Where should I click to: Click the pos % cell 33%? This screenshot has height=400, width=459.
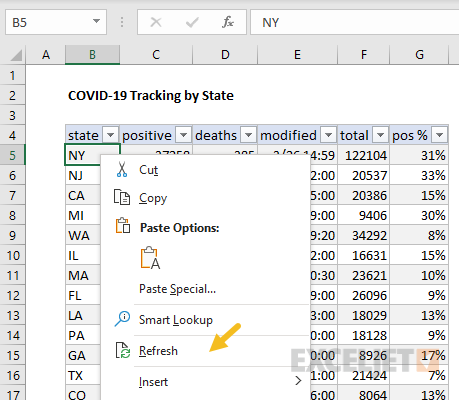[419, 175]
